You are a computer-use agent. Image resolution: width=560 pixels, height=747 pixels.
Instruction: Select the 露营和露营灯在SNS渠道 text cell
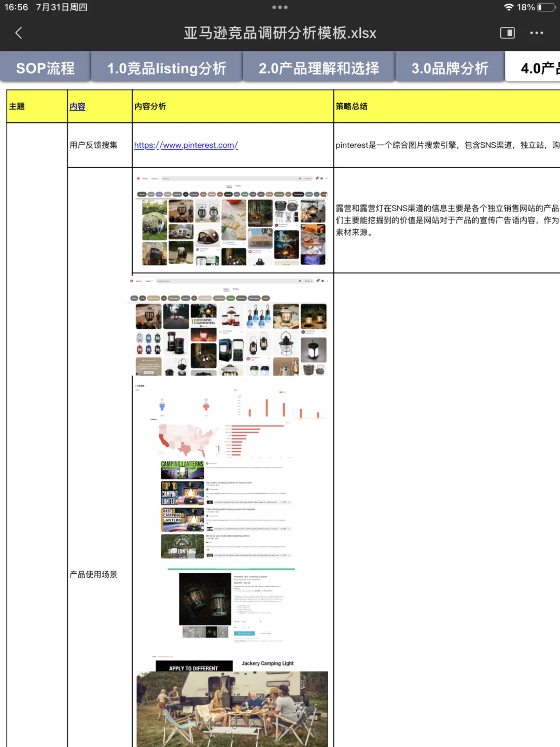tap(447, 220)
